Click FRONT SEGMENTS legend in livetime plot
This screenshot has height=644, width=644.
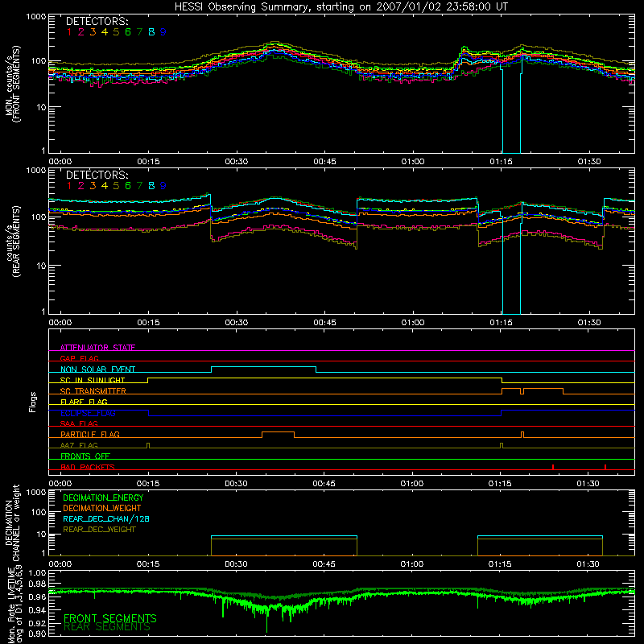(x=110, y=618)
